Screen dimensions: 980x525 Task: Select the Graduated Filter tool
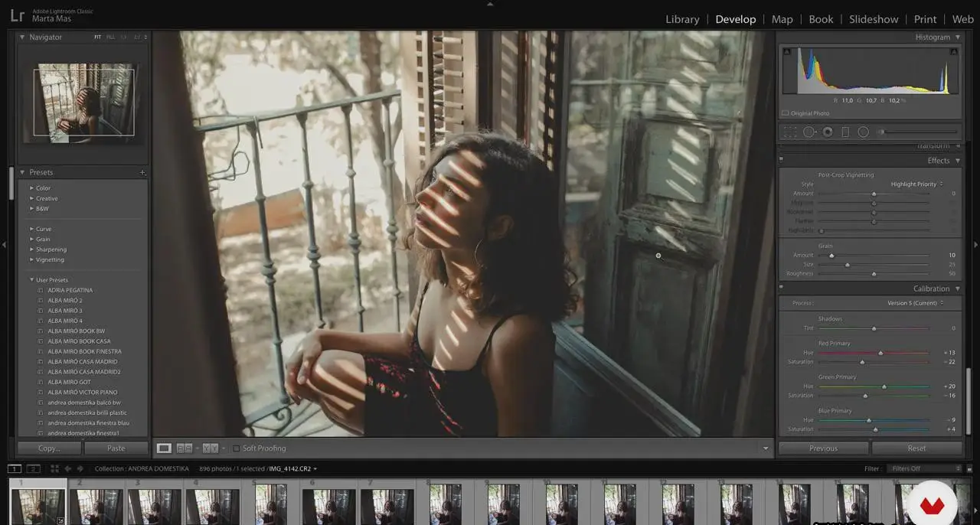[x=845, y=132]
